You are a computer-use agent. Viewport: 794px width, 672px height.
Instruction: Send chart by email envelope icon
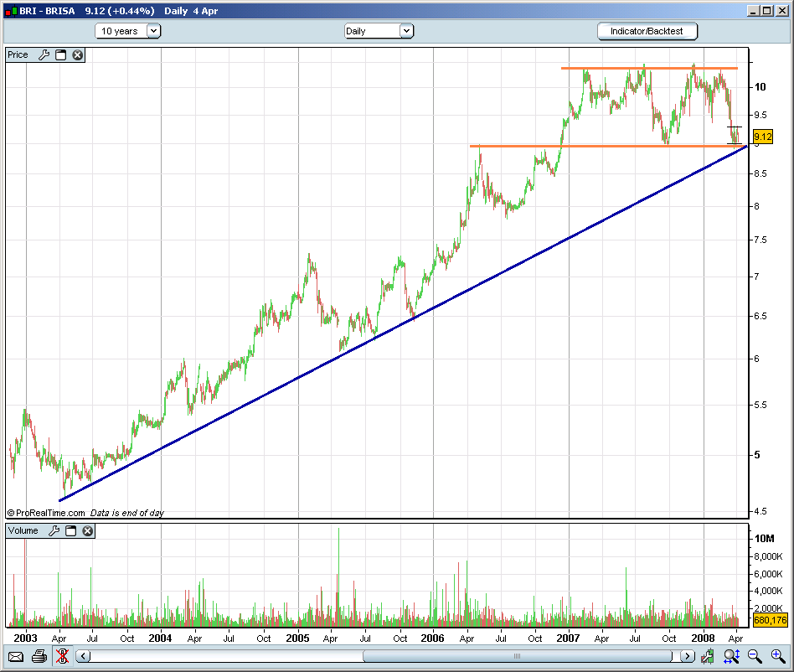click(16, 657)
